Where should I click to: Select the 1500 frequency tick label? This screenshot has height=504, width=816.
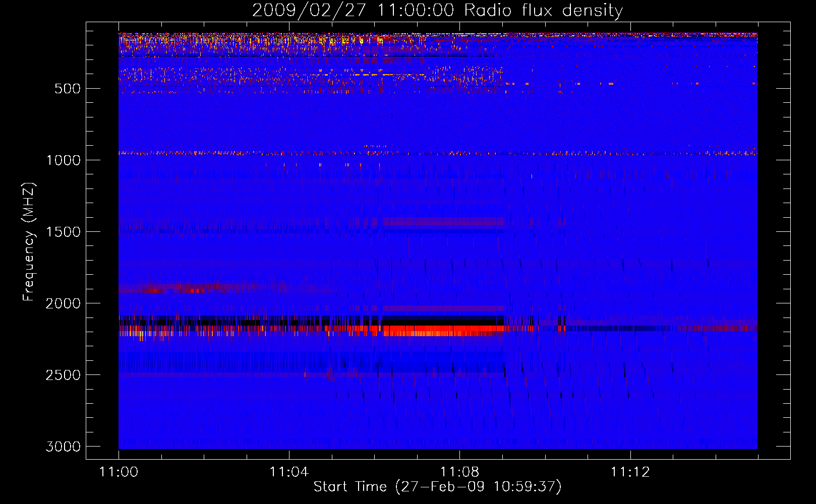point(63,232)
